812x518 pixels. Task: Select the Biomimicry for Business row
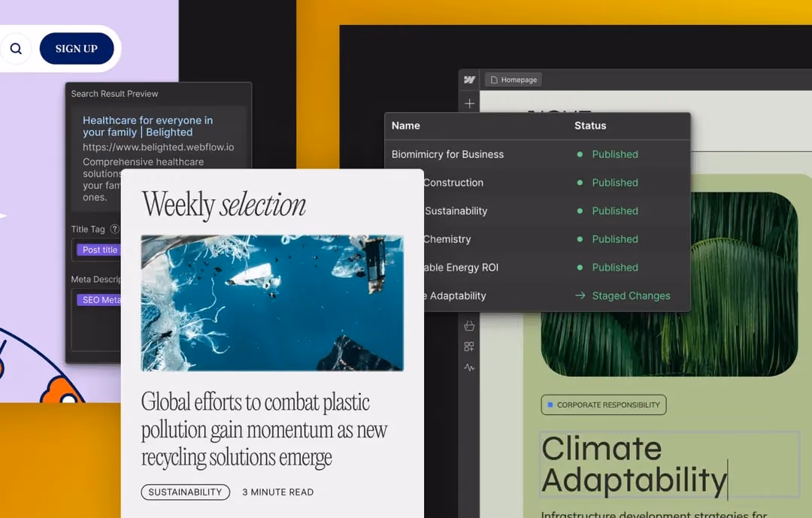coord(537,154)
